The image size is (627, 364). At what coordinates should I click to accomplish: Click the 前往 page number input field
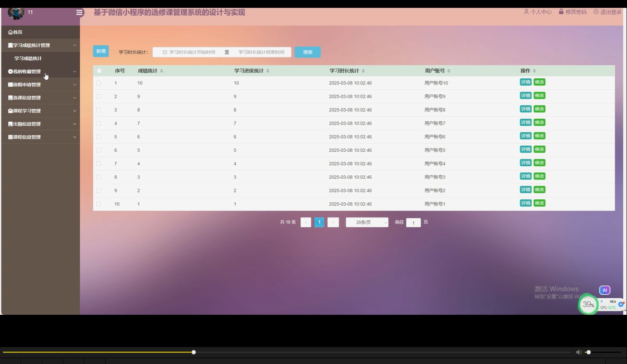coord(413,223)
